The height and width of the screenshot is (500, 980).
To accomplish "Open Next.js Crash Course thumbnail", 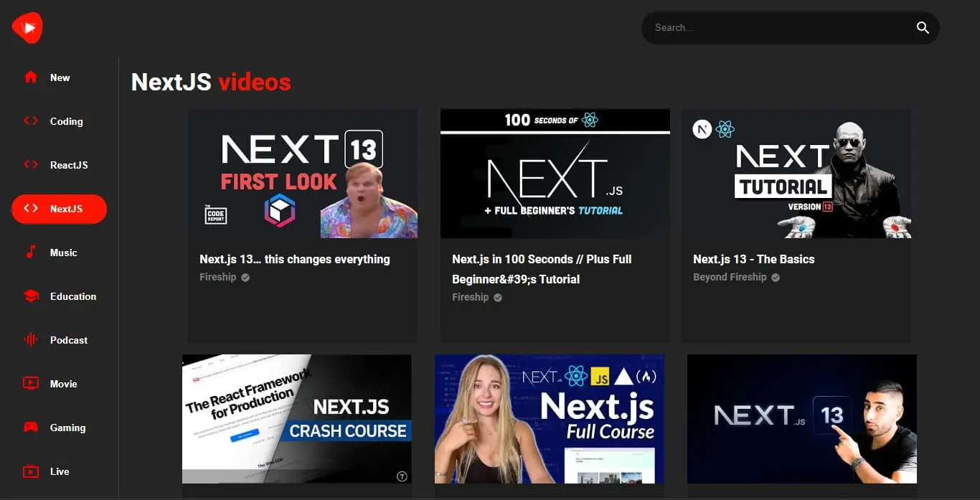I will [x=297, y=419].
